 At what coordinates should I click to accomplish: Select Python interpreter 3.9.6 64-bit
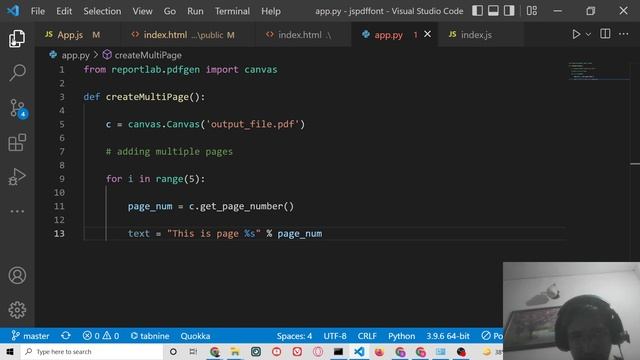point(448,336)
